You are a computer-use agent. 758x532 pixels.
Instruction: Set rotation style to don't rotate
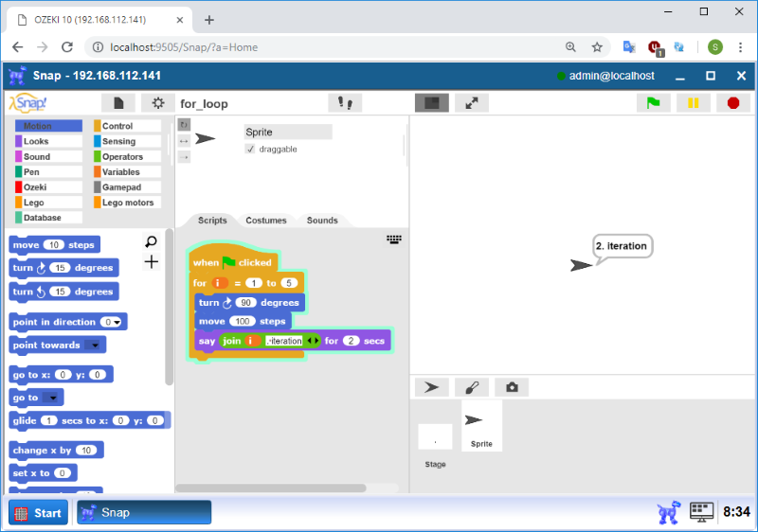(x=184, y=157)
